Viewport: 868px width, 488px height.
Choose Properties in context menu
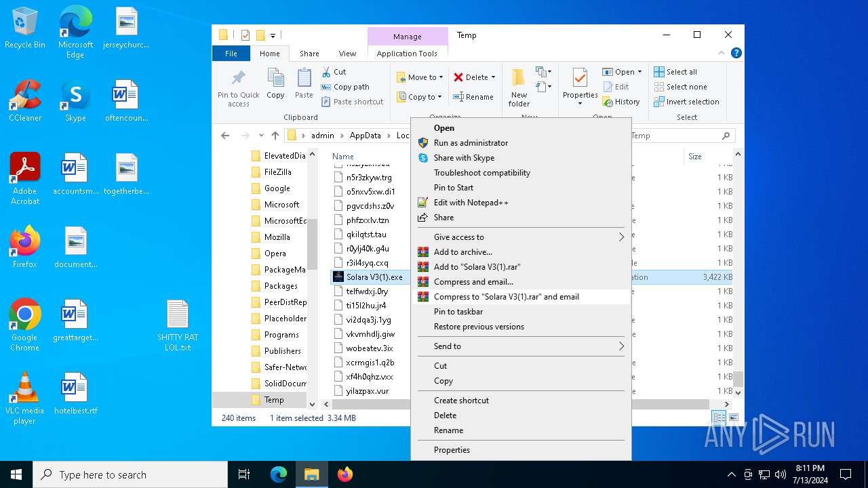tap(521, 450)
